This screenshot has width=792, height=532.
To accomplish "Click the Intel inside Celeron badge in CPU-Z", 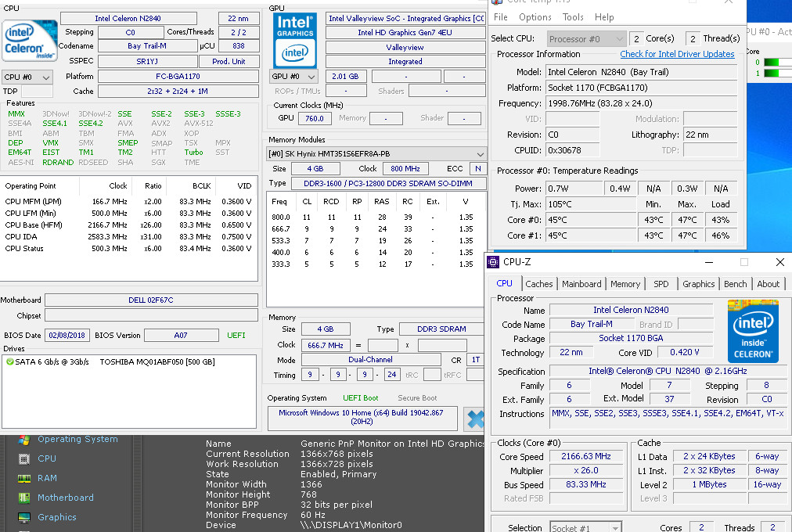I will (x=753, y=331).
